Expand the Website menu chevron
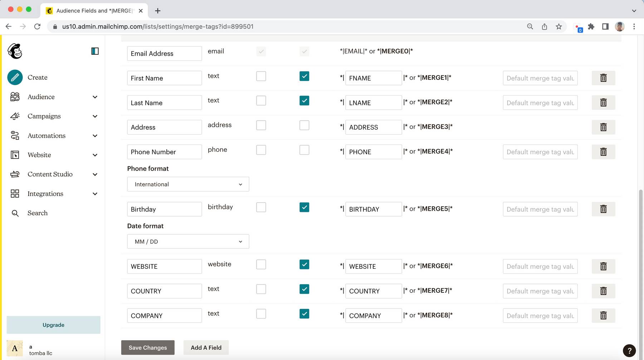This screenshot has height=360, width=644. point(95,155)
